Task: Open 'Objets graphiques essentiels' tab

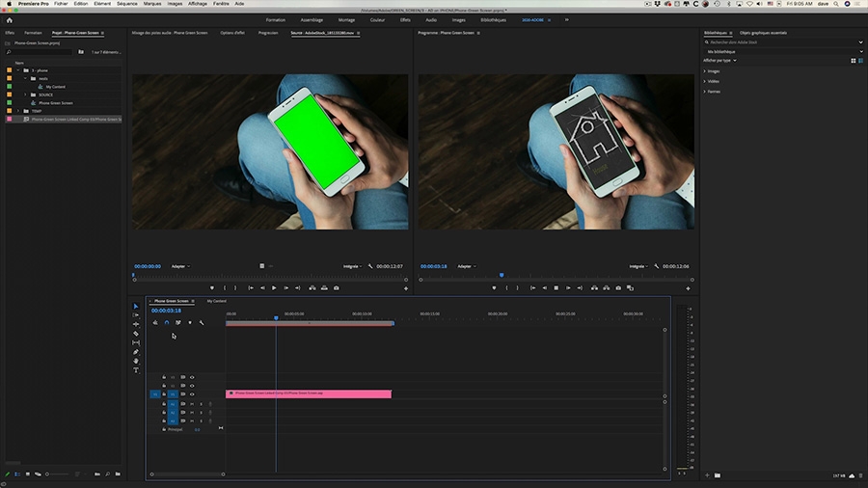Action: click(x=763, y=33)
